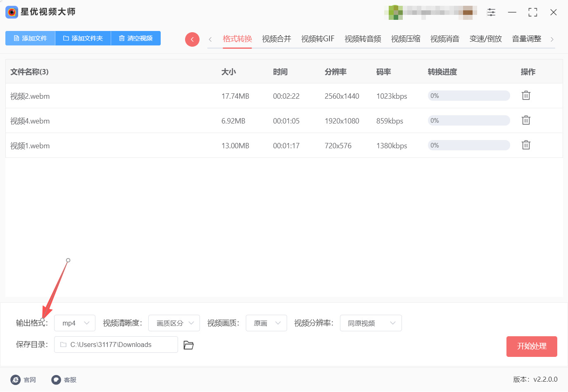This screenshot has width=568, height=392.
Task: Minimize the window
Action: tap(512, 12)
